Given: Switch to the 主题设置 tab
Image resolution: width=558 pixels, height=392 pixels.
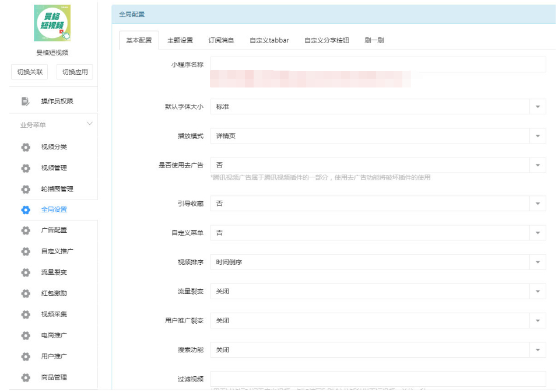Looking at the screenshot, I should click(180, 40).
